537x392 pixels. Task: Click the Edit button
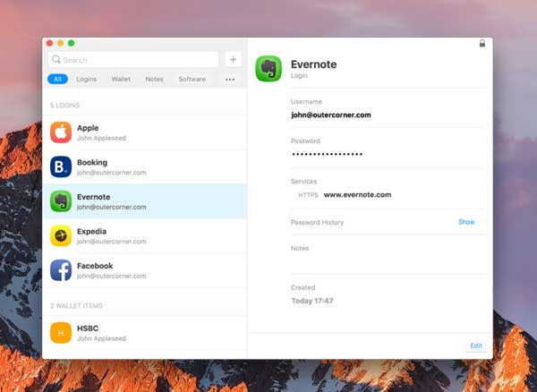point(476,345)
